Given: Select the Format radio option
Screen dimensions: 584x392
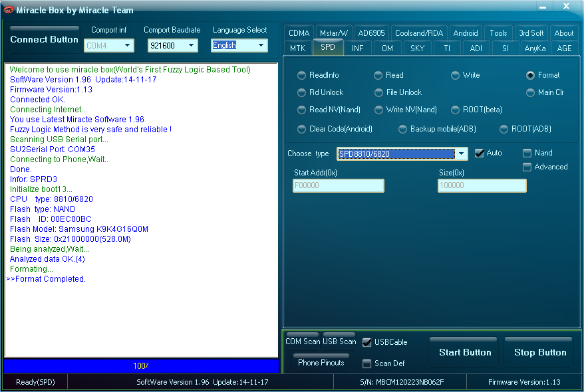Looking at the screenshot, I should tap(543, 75).
